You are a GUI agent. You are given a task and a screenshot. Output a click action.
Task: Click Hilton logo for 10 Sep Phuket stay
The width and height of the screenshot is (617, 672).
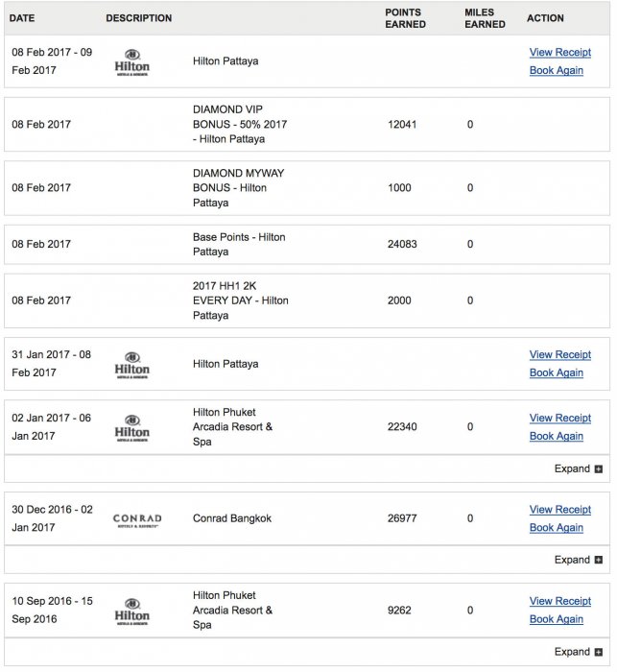coord(132,611)
